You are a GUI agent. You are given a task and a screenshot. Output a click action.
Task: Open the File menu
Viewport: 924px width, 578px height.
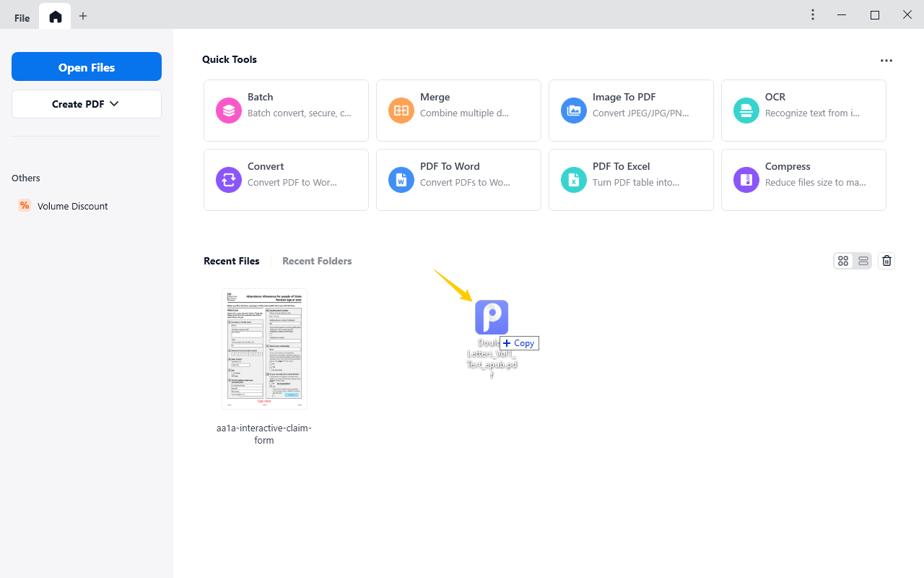coord(22,18)
